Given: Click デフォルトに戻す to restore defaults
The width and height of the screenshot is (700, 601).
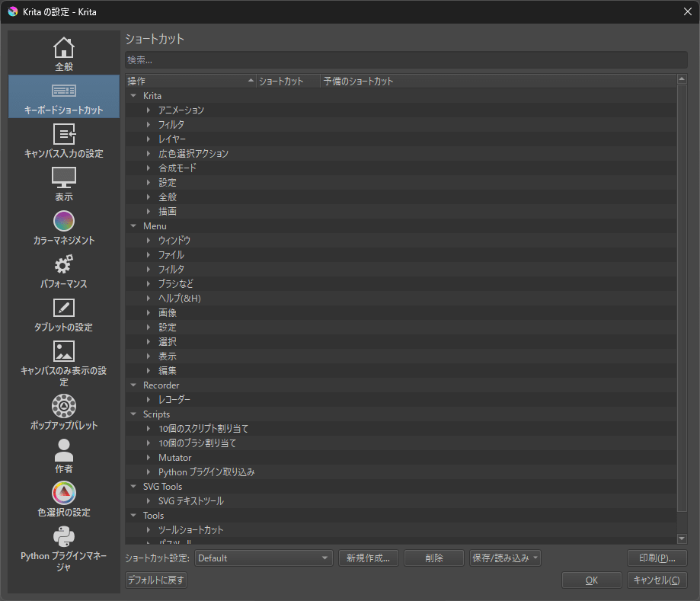Looking at the screenshot, I should [155, 580].
